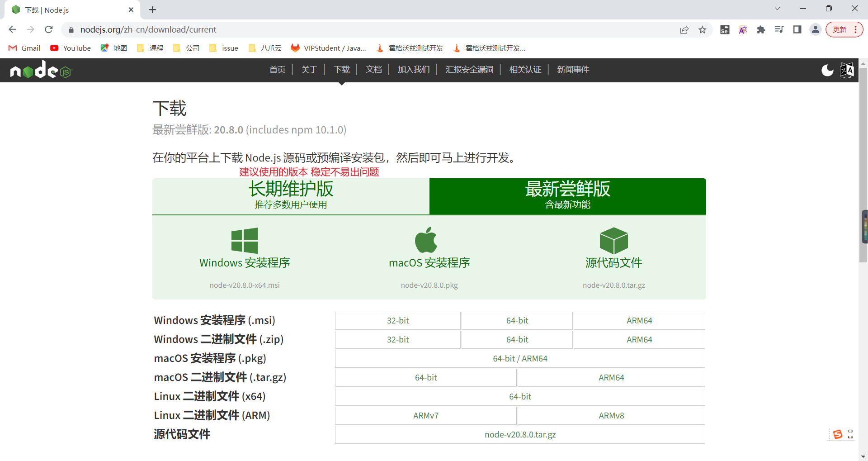Image resolution: width=868 pixels, height=461 pixels.
Task: Click 64-bit for Linux 二进制文件 (x64)
Action: pos(520,397)
